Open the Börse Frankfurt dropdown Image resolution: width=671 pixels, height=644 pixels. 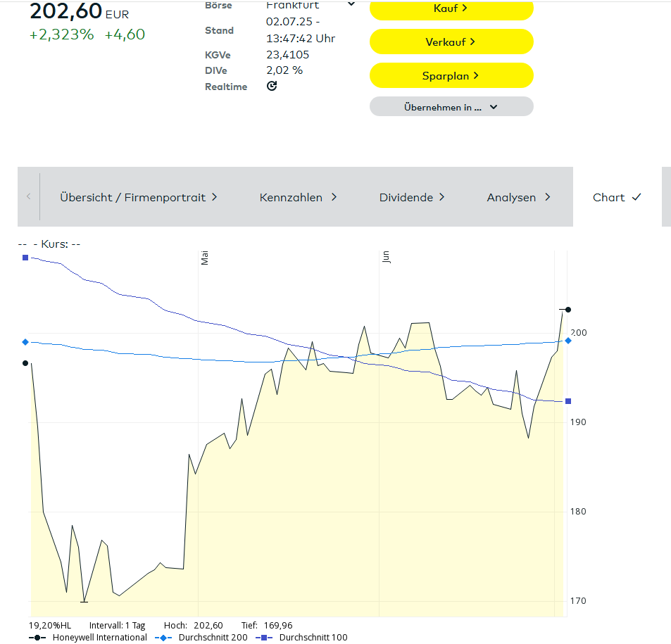351,5
